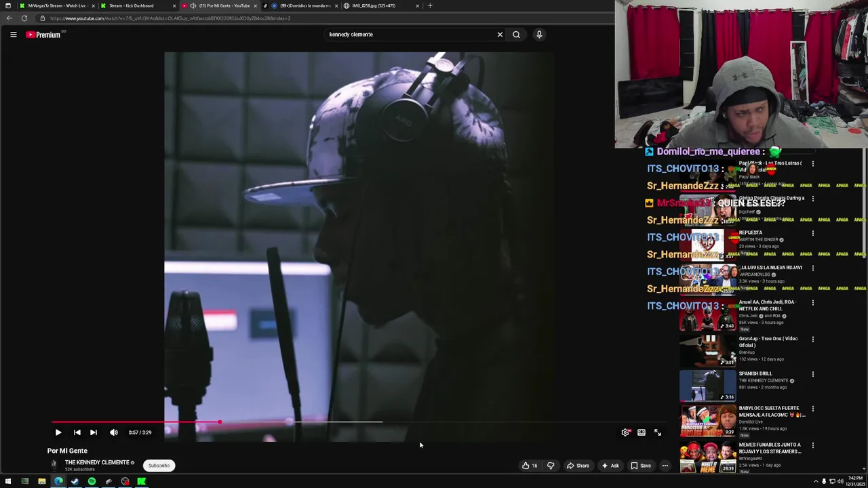
Task: Switch to MrVargasTv Stream browser tab
Action: (57, 5)
